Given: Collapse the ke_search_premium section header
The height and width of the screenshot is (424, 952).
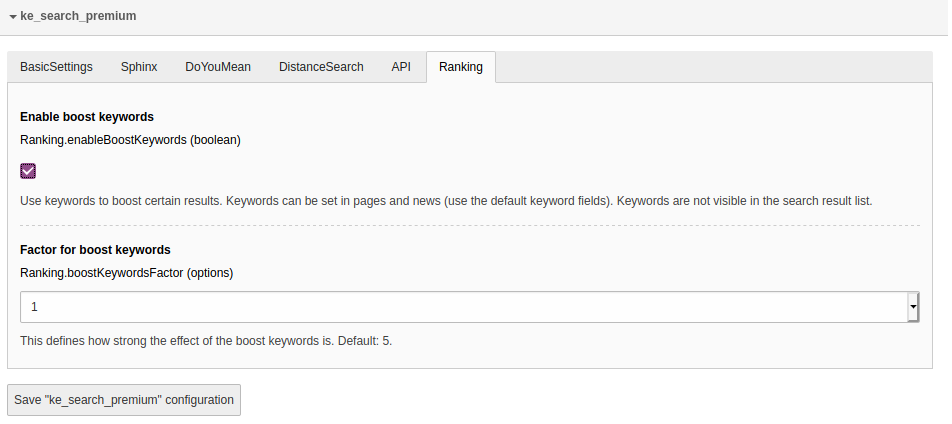Looking at the screenshot, I should pos(73,16).
